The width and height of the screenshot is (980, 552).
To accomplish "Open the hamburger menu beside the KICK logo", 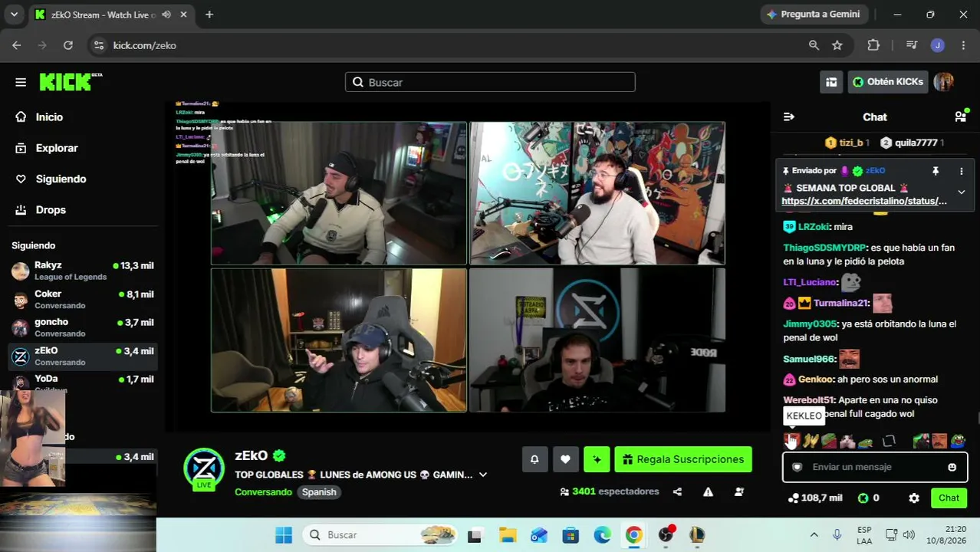I will (21, 82).
